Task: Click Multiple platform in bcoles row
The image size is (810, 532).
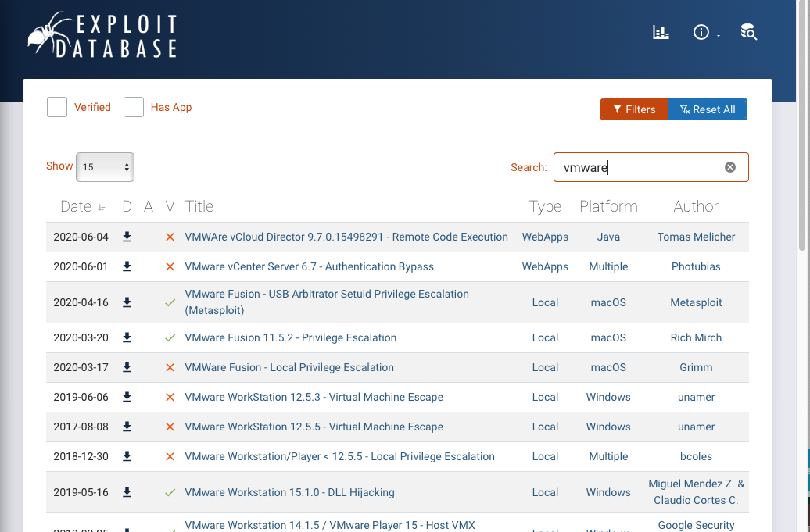Action: pyautogui.click(x=608, y=456)
